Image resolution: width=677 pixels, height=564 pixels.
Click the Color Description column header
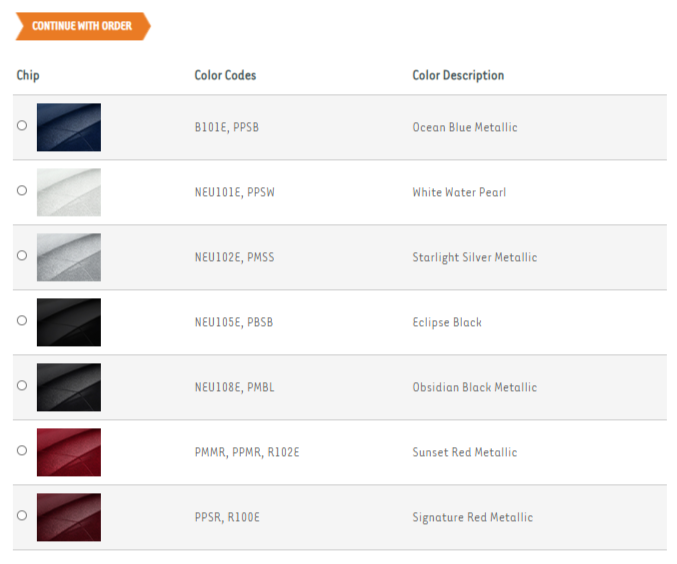point(458,76)
